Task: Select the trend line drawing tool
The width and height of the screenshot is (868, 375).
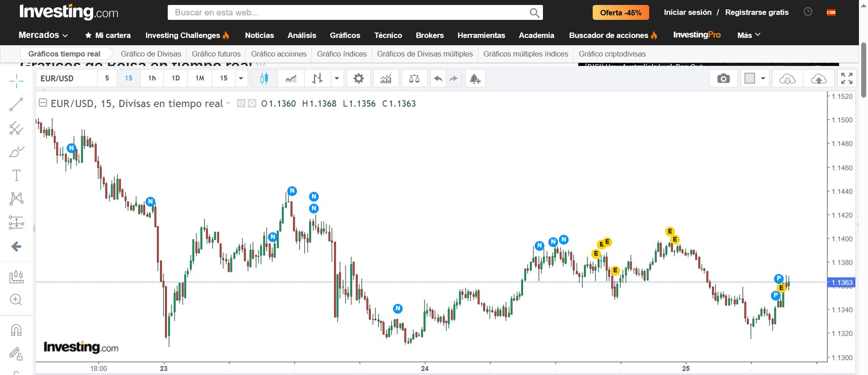Action: (16, 104)
